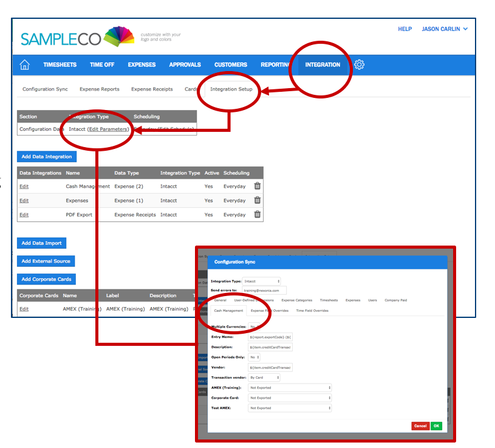Expand the Transaction vendor dropdown
Image resolution: width=495 pixels, height=448 pixels.
(x=264, y=377)
